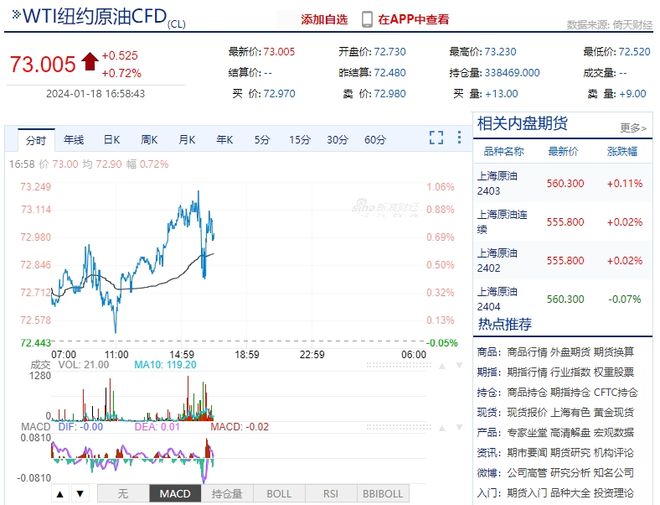Open the 公司高管 link
This screenshot has width=660, height=505.
click(527, 473)
